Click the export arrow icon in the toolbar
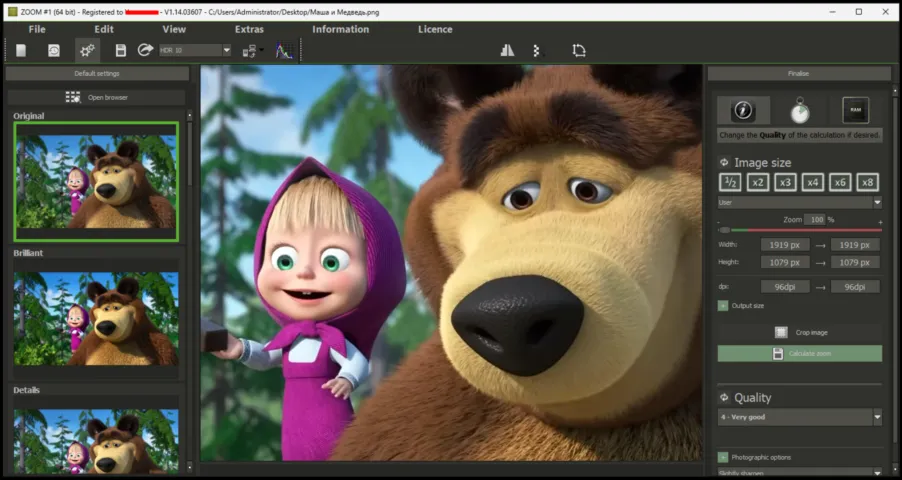Image resolution: width=902 pixels, height=480 pixels. click(x=145, y=50)
